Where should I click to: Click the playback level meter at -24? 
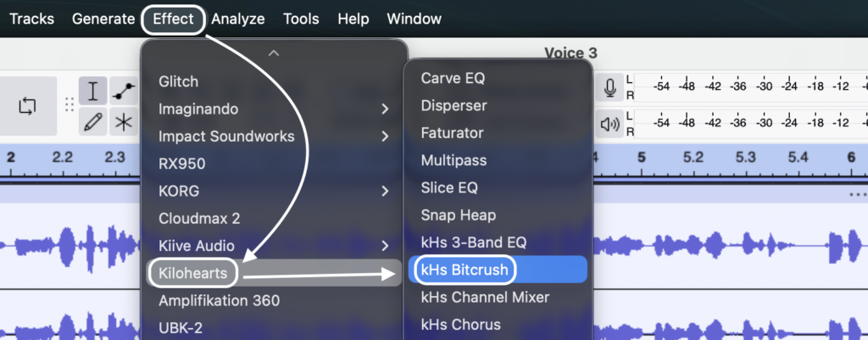pos(790,123)
